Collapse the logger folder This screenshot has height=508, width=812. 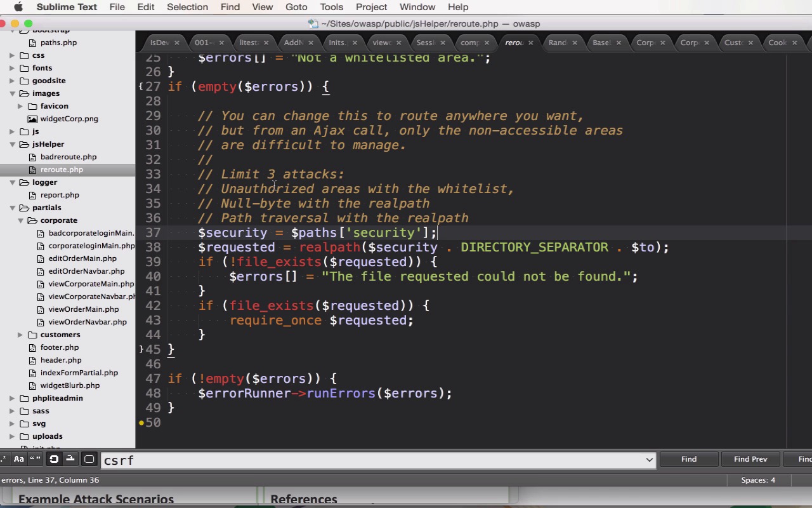click(12, 182)
